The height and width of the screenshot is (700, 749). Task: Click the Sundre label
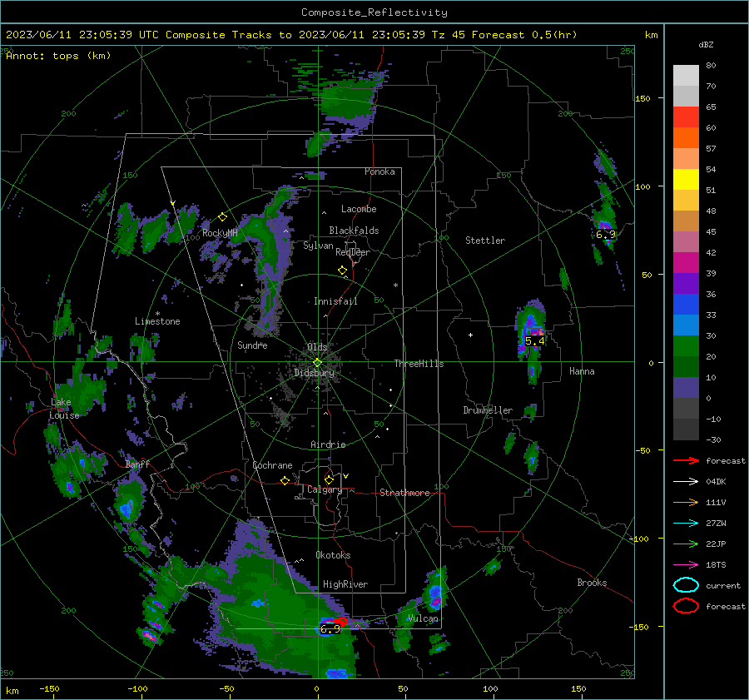252,345
